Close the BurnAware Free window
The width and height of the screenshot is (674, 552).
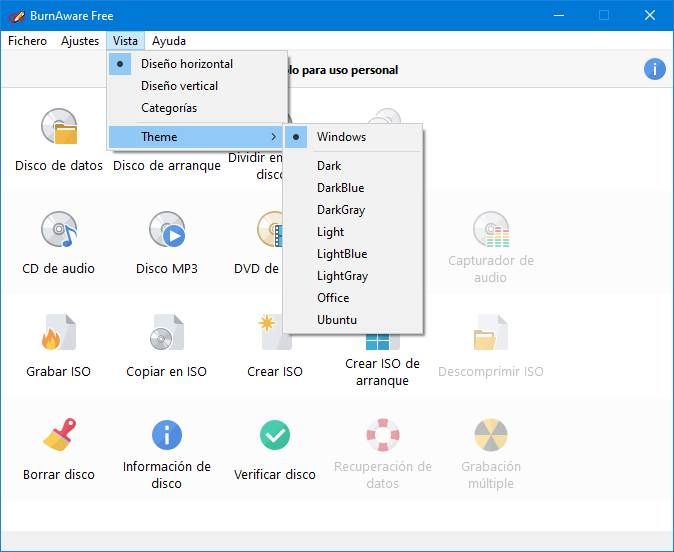pos(650,15)
